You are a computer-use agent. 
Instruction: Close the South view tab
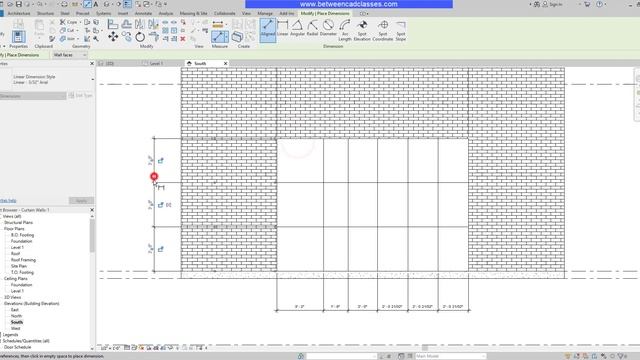pyautogui.click(x=225, y=64)
